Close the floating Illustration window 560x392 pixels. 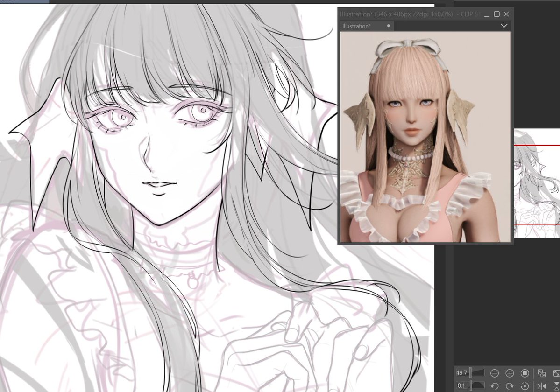tap(506, 14)
